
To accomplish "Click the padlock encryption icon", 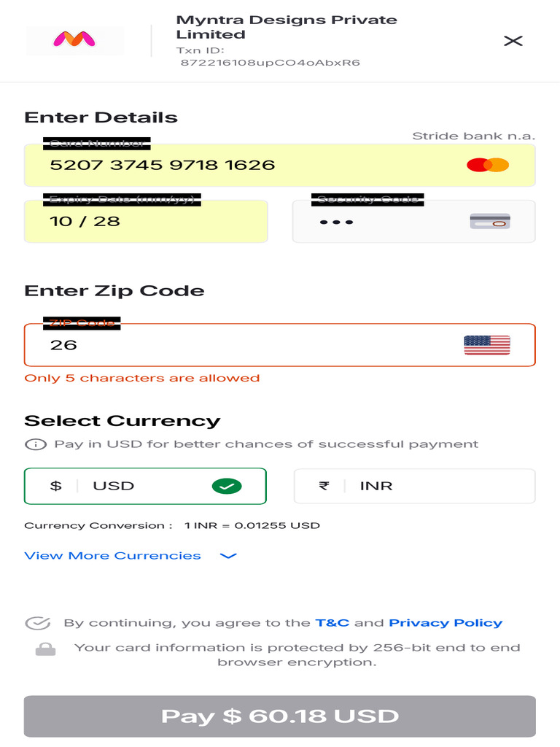I will (45, 649).
